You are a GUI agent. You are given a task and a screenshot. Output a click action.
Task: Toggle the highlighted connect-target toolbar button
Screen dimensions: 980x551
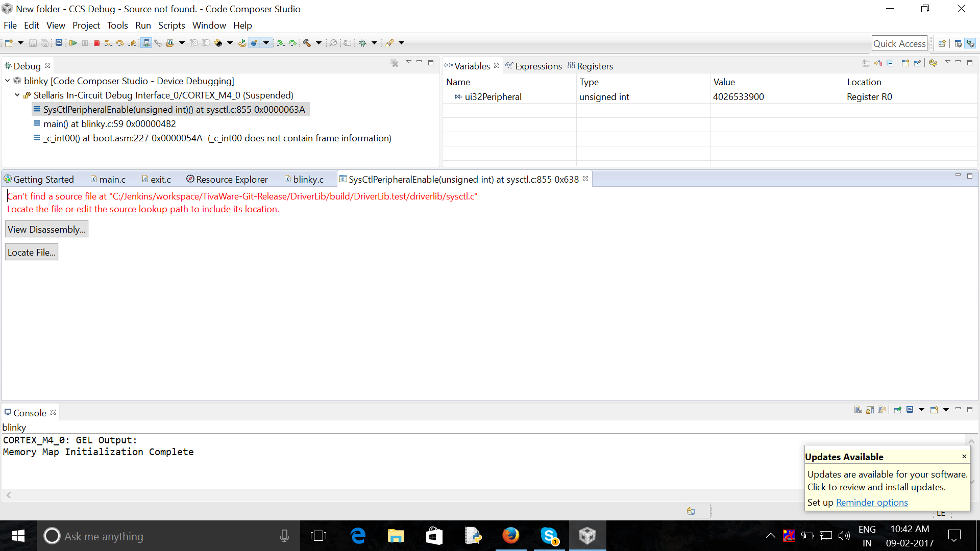point(146,43)
